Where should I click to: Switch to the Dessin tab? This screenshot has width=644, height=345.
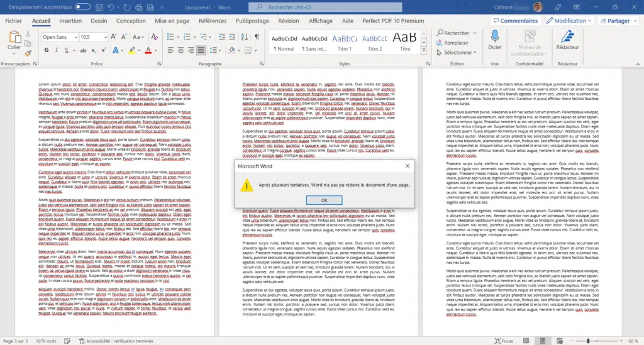[x=99, y=21]
